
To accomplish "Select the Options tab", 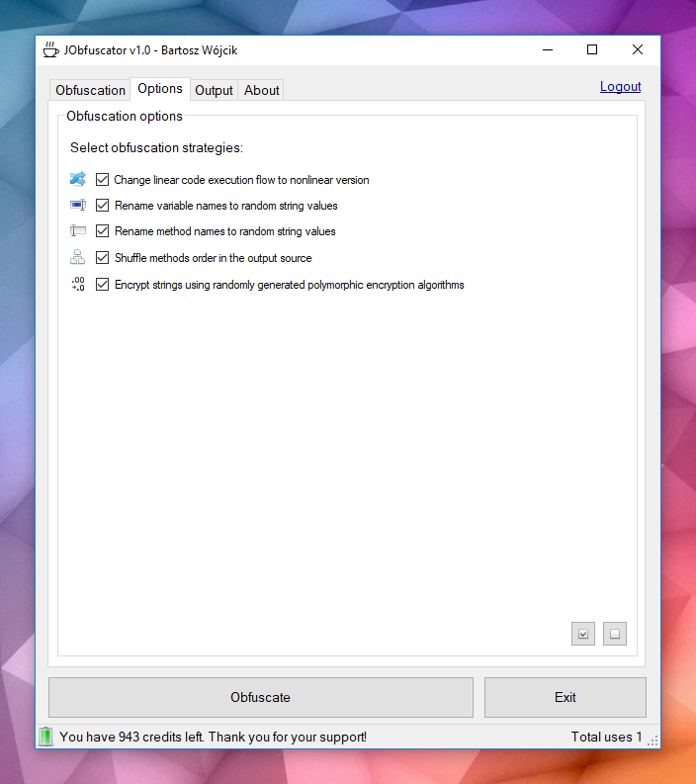I will 160,89.
